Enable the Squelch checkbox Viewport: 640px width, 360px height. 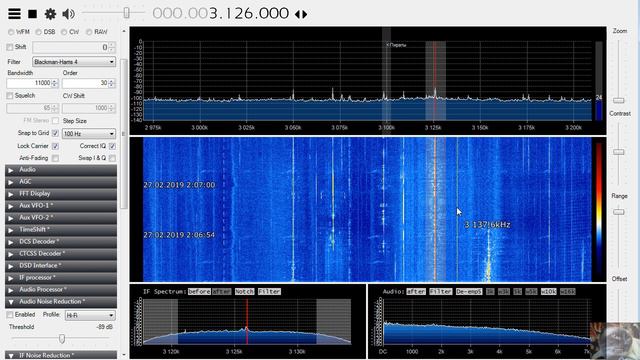click(10, 96)
